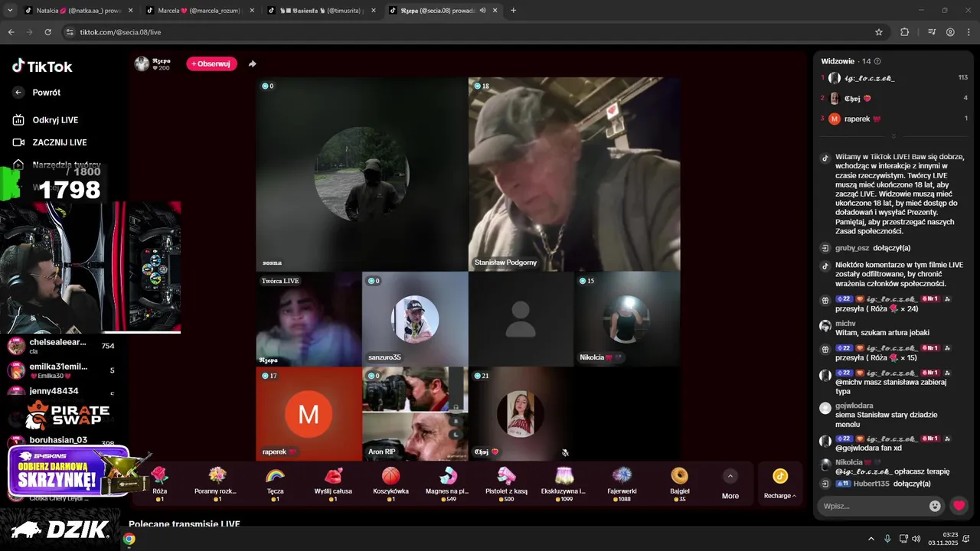Send the Magnes gift costing 549
Viewport: 980px width, 551px height.
click(x=448, y=484)
